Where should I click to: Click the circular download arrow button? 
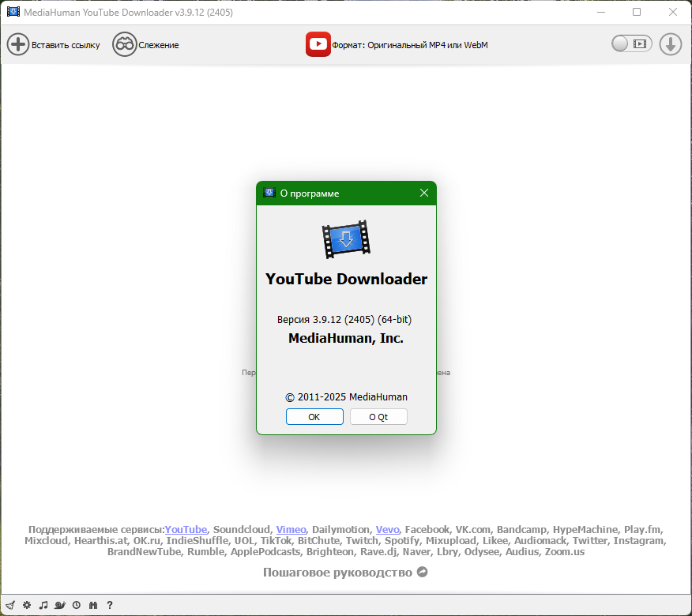click(670, 44)
